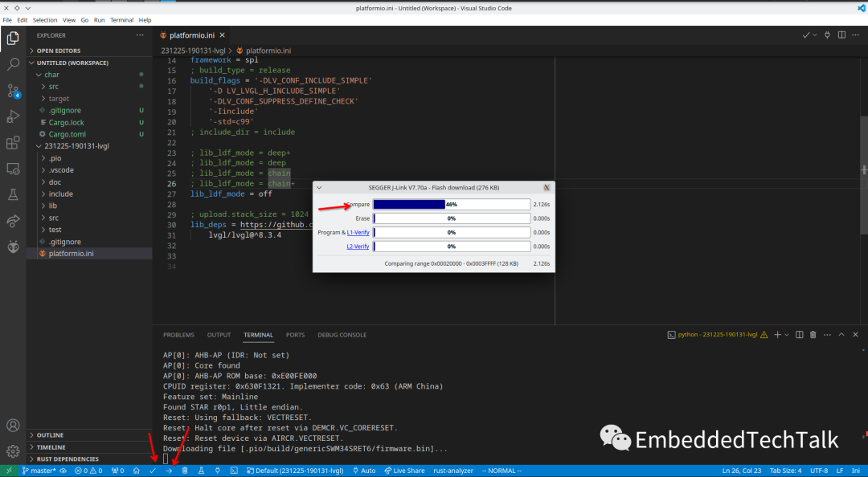Clean the project with the PlatformIO trash icon
This screenshot has height=477, width=868.
pyautogui.click(x=184, y=471)
